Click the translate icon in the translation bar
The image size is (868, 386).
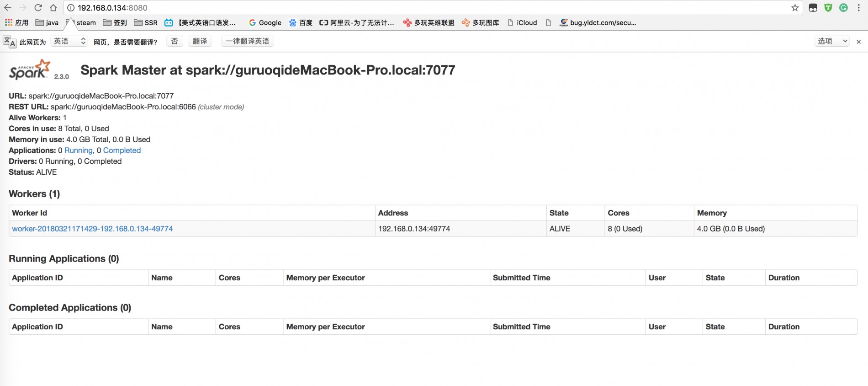coord(10,42)
